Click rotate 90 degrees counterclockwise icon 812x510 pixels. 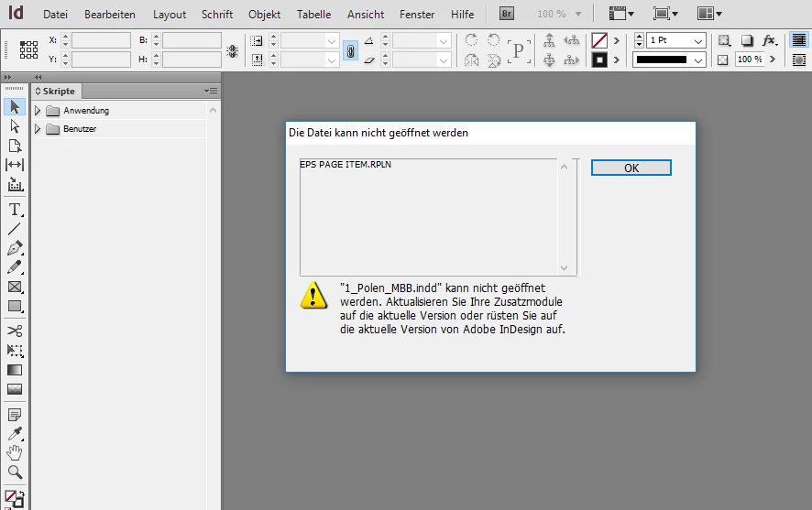(x=494, y=39)
